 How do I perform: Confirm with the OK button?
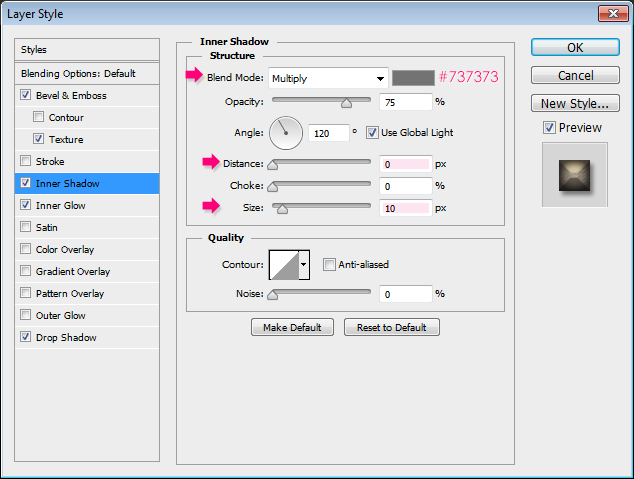pos(575,47)
